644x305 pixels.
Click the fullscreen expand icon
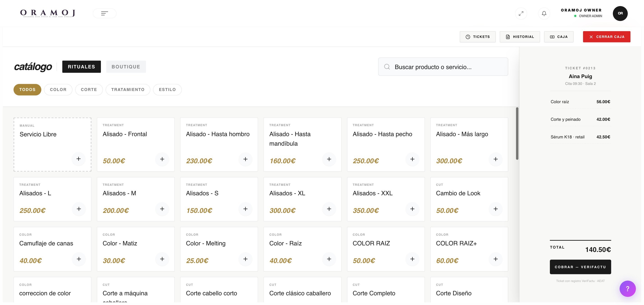[521, 14]
